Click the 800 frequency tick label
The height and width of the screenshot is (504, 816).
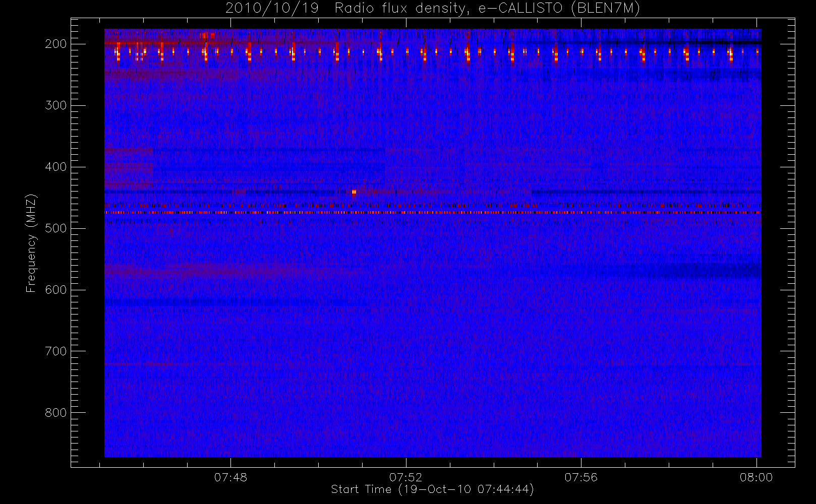click(56, 413)
